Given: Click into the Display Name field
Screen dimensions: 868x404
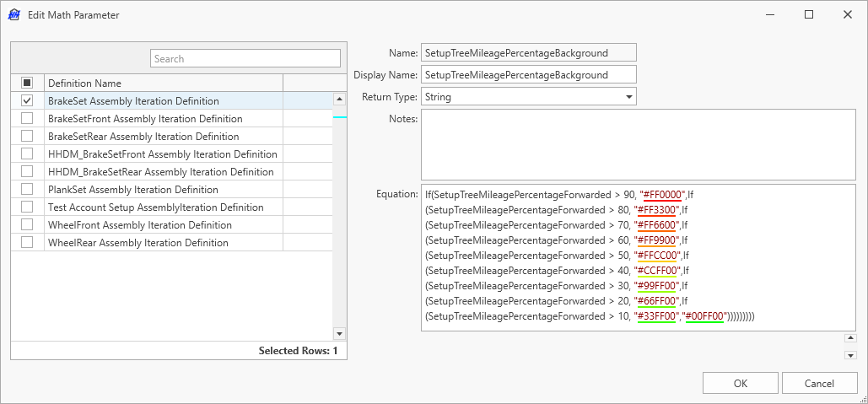Looking at the screenshot, I should (528, 75).
